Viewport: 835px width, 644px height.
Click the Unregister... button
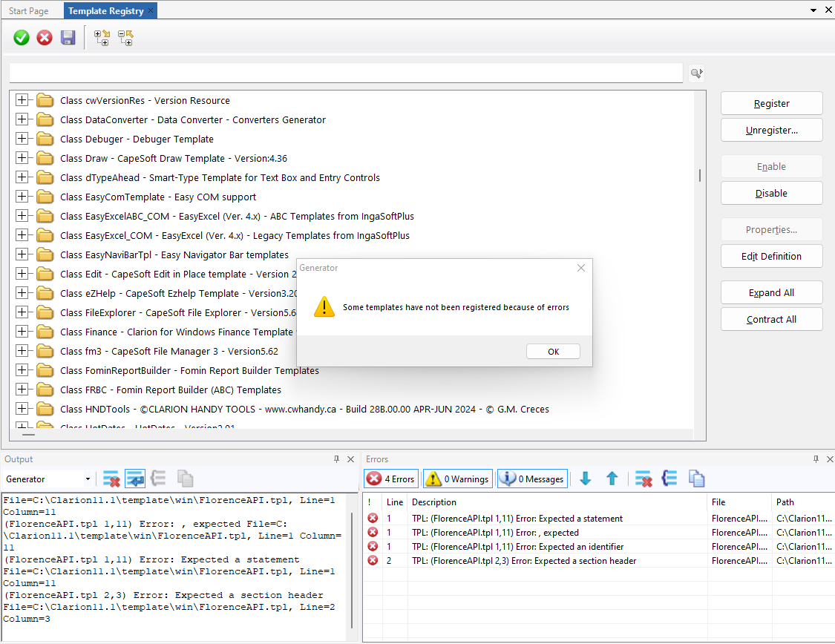[771, 130]
